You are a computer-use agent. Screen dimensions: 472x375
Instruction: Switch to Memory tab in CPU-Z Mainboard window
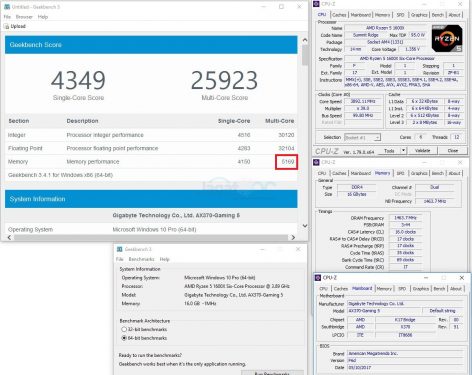[384, 289]
